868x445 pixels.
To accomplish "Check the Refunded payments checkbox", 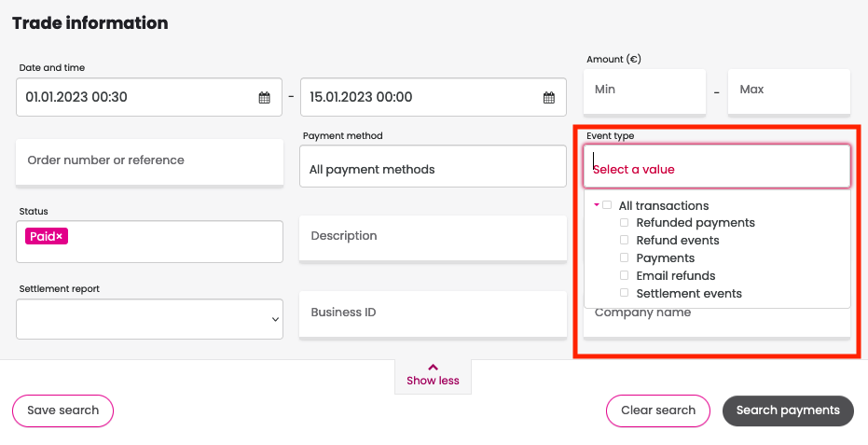I will click(624, 222).
